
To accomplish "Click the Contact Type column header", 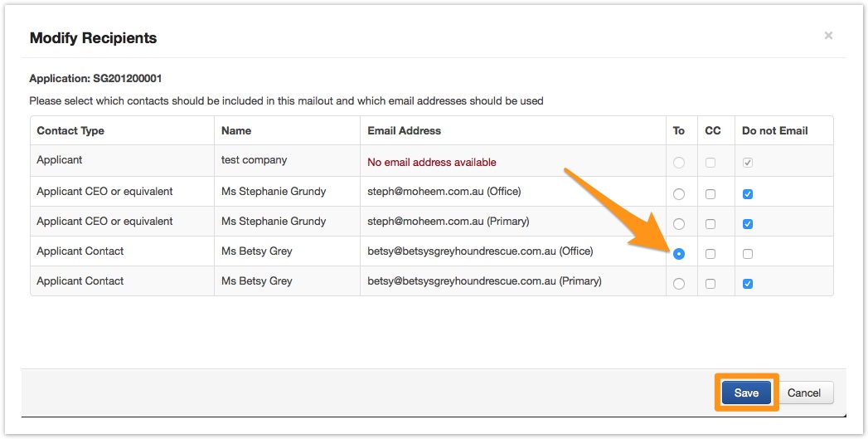I will click(70, 130).
